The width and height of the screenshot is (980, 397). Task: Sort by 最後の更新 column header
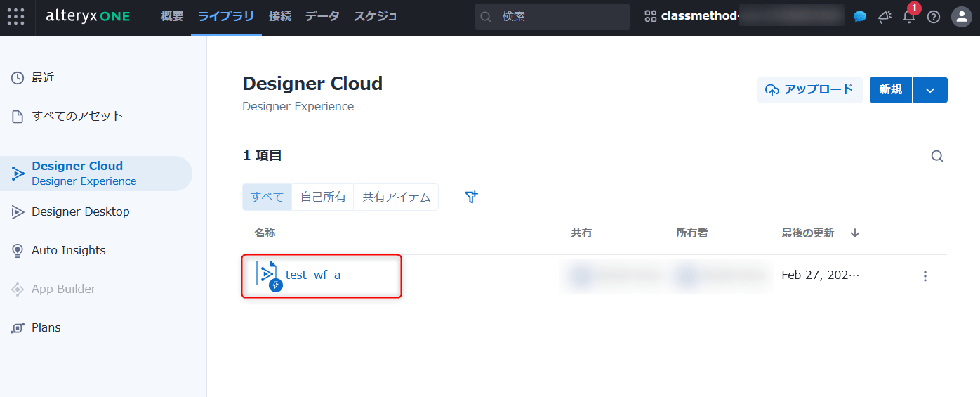pos(808,233)
